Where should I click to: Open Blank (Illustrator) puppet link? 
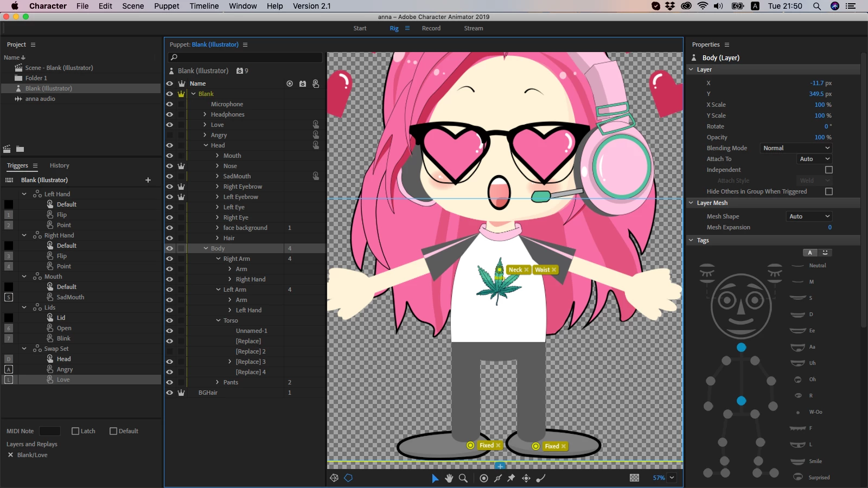(215, 44)
